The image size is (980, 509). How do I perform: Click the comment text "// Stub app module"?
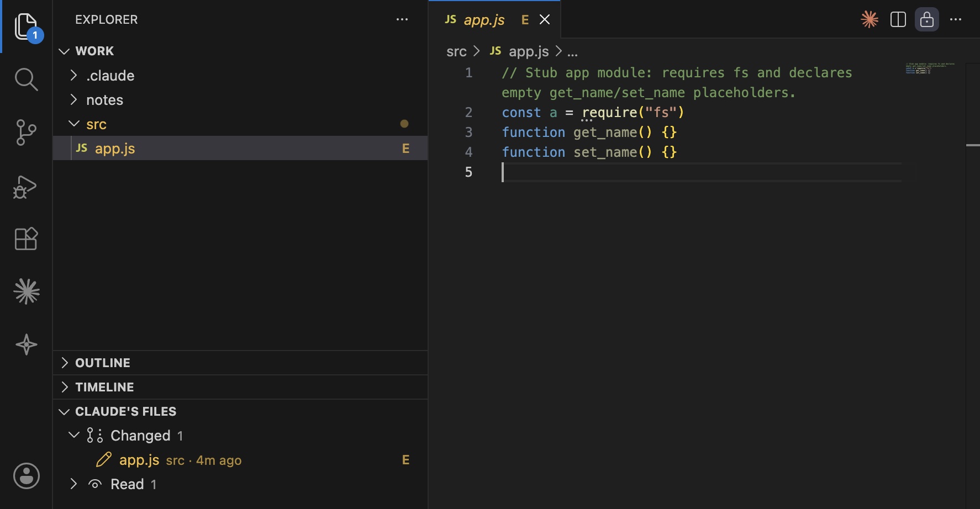coord(577,73)
